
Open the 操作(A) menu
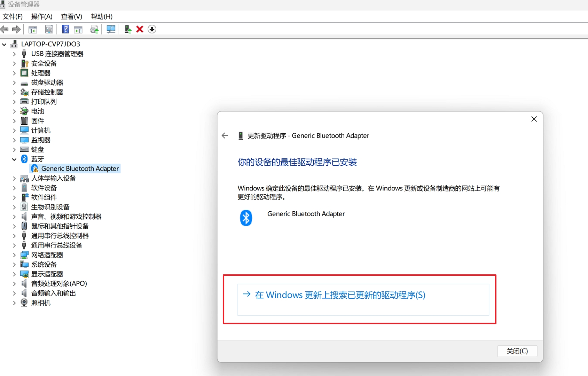pos(41,16)
